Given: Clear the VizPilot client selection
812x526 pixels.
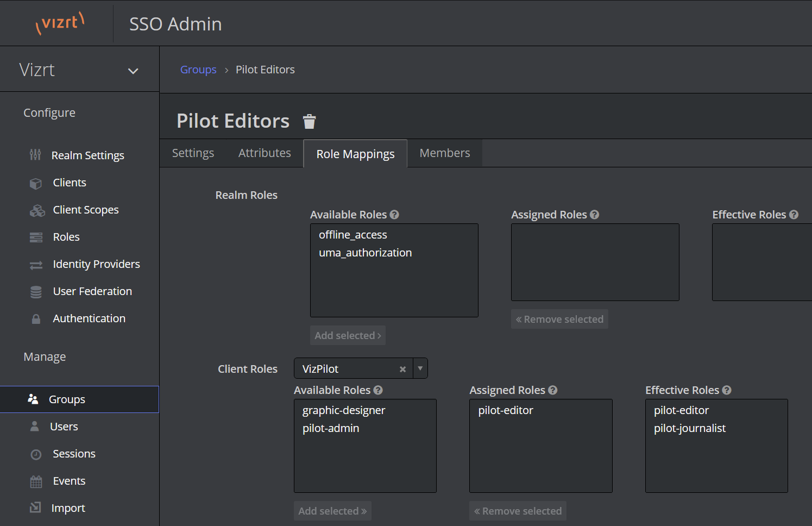Looking at the screenshot, I should pos(402,369).
